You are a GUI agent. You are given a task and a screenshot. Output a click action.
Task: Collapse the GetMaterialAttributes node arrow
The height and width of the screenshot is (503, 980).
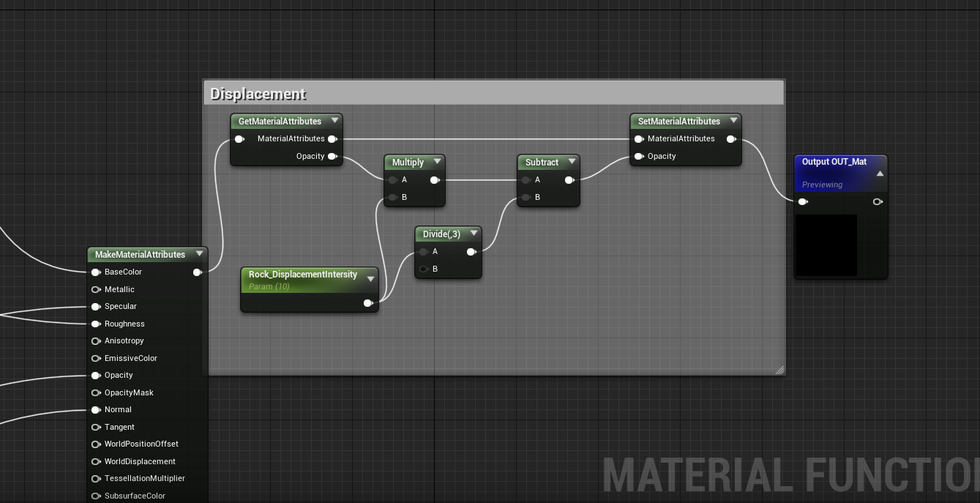334,121
